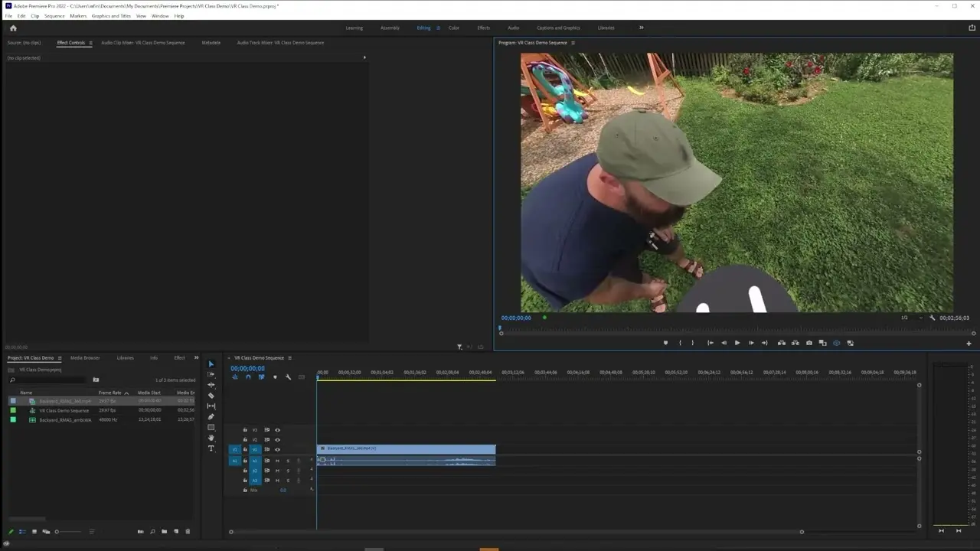Add a marker in program monitor

click(x=665, y=343)
